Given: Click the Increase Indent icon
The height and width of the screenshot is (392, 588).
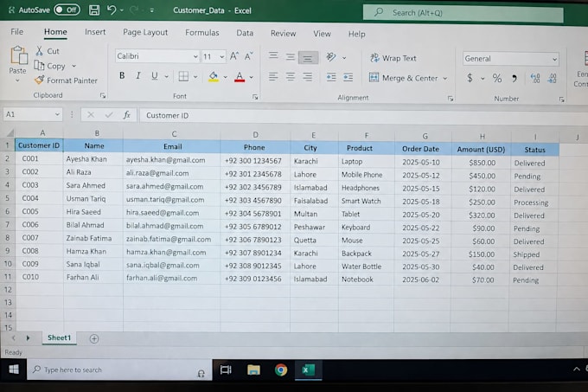Looking at the screenshot, I should 348,78.
